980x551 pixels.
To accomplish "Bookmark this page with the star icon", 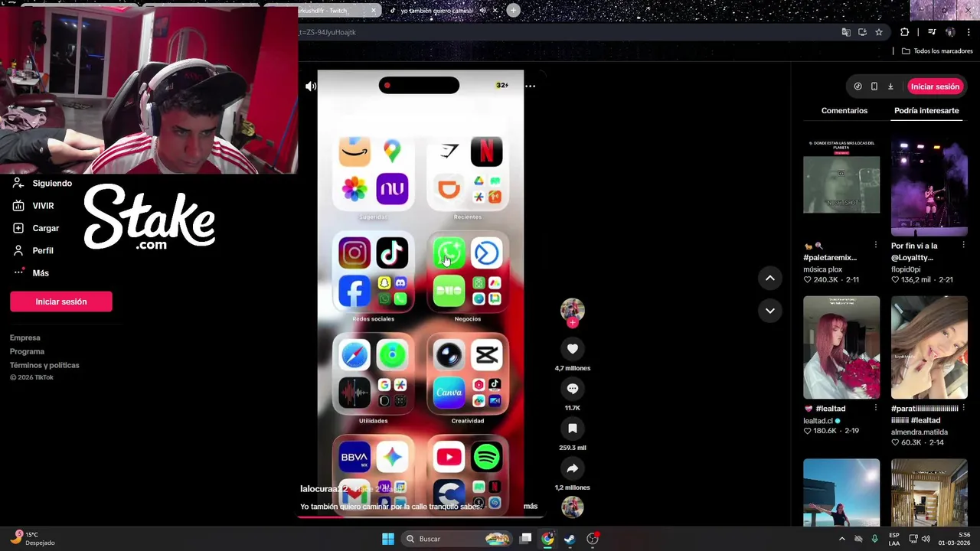I will [x=879, y=32].
